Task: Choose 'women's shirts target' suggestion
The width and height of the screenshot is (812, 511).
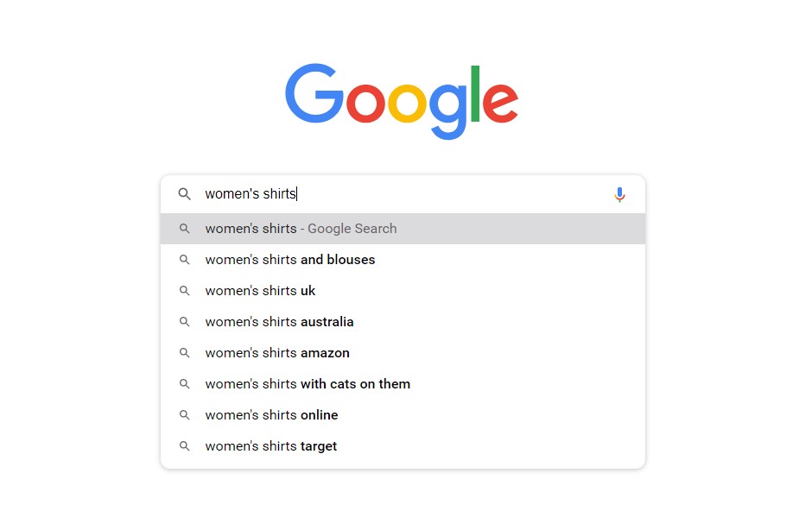Action: pos(403,446)
